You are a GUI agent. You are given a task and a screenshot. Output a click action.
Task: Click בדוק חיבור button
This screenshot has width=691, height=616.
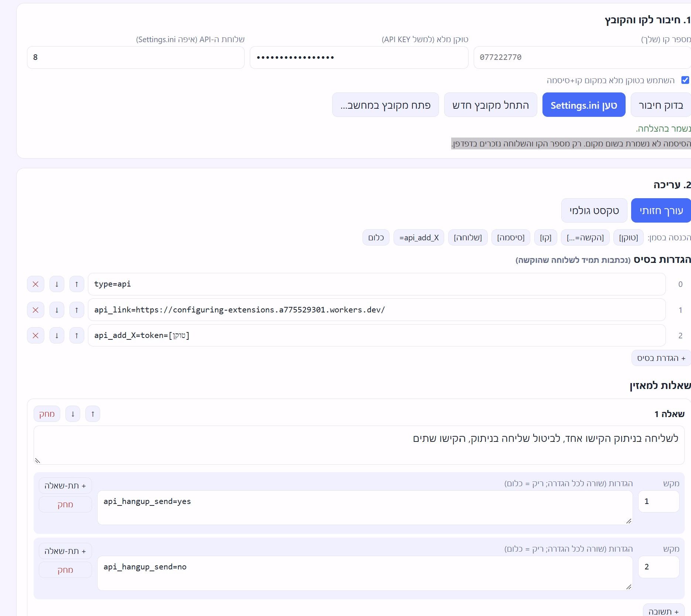click(661, 105)
